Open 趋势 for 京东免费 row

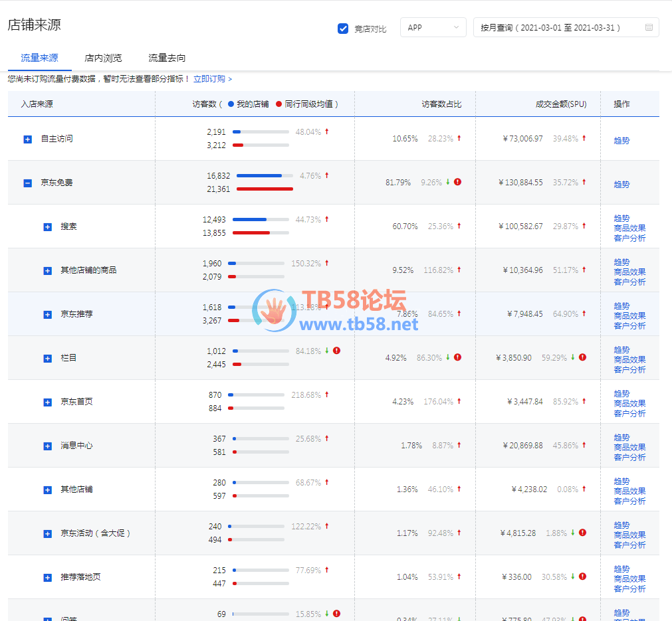click(x=621, y=185)
